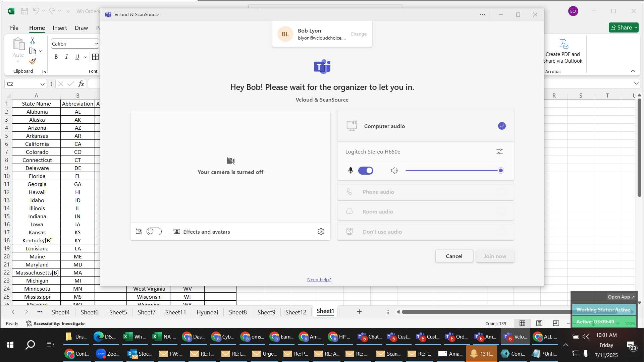Open Copy options dropdown arrow

coord(40,51)
